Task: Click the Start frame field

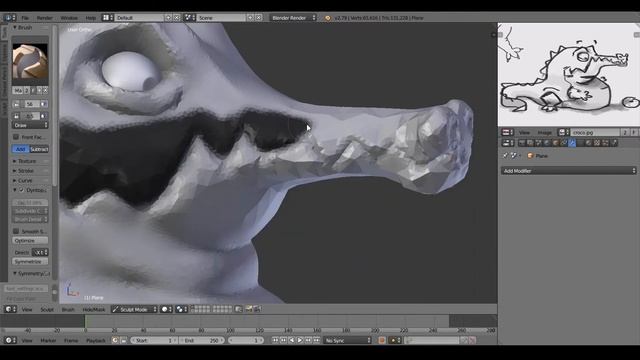Action: coord(154,340)
